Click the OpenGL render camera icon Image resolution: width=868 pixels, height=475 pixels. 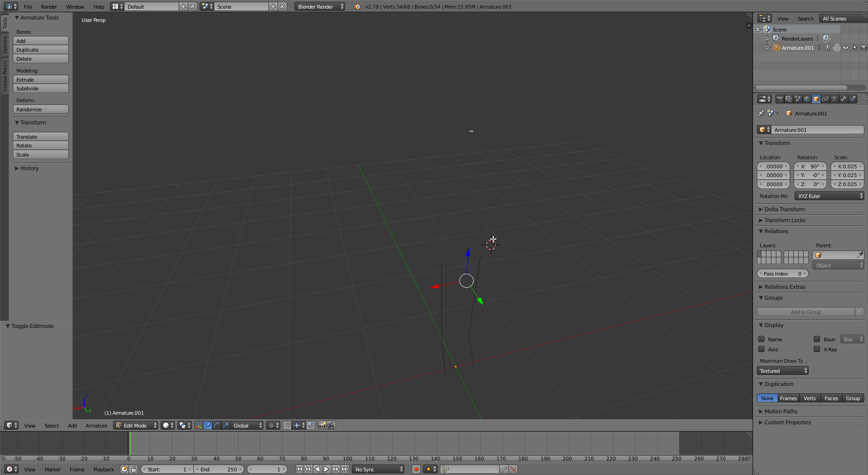point(322,425)
